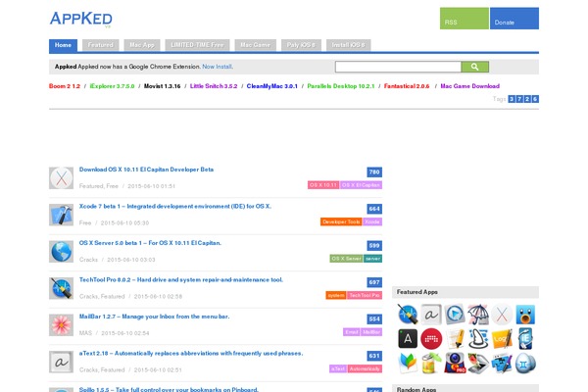Open the MailBar 1.2.7 post title

coord(155,317)
